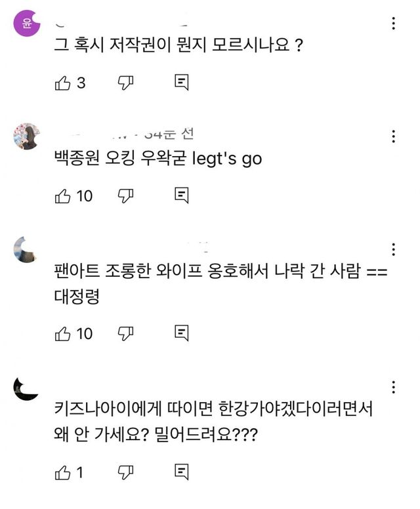Viewport: 420px width, 509px height.
Task: Open avatar of the 팬아트 comment author
Action: (27, 250)
